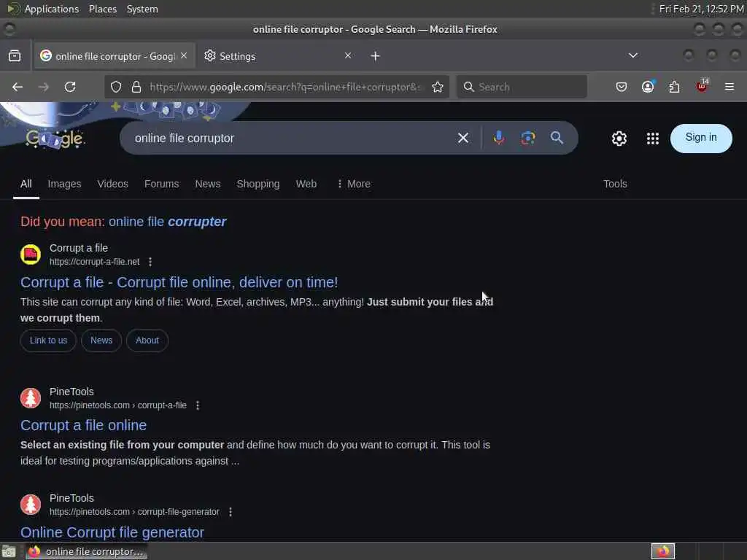Click the 'News' sitelink chip under Corrupt a file
The width and height of the screenshot is (747, 560).
pyautogui.click(x=101, y=341)
